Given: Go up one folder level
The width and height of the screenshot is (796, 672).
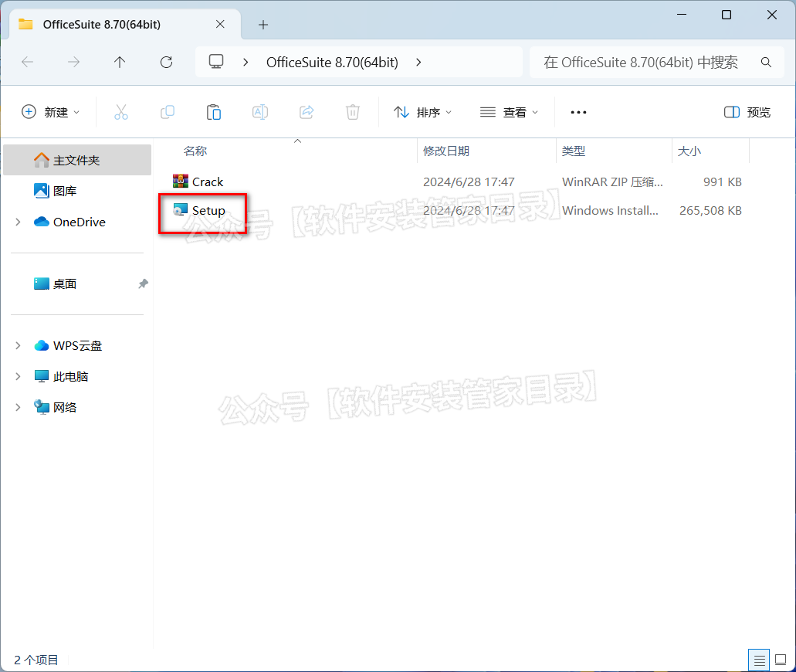Looking at the screenshot, I should [x=120, y=62].
